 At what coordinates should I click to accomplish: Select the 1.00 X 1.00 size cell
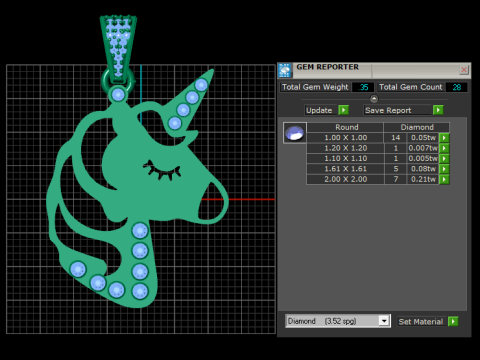click(345, 138)
